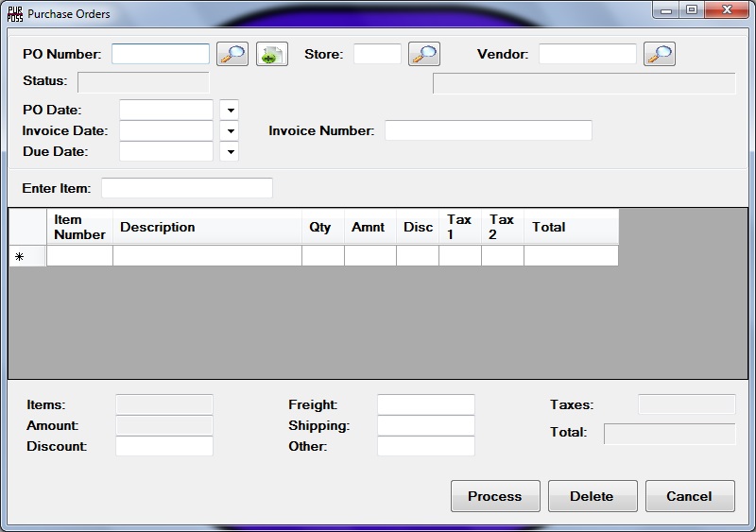The image size is (756, 532).
Task: Click into the Invoice Number field
Action: [488, 130]
